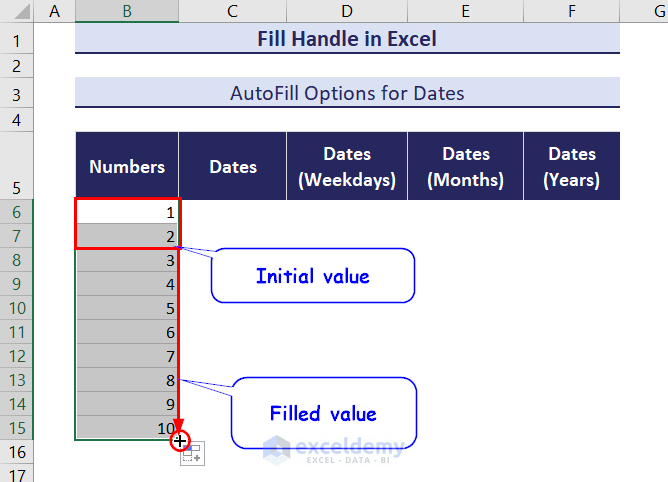Image resolution: width=668 pixels, height=482 pixels.
Task: Select cell containing number 1
Action: pos(127,212)
